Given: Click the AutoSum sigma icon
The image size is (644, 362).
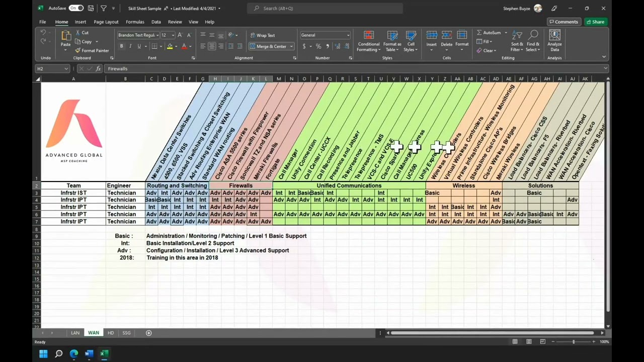Looking at the screenshot, I should pos(479,33).
